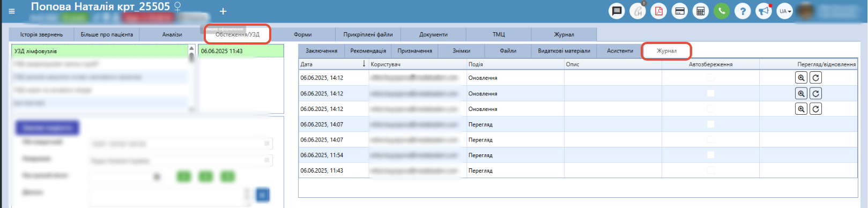The width and height of the screenshot is (868, 208).
Task: Click the signature icon with alert badge
Action: 637,11
